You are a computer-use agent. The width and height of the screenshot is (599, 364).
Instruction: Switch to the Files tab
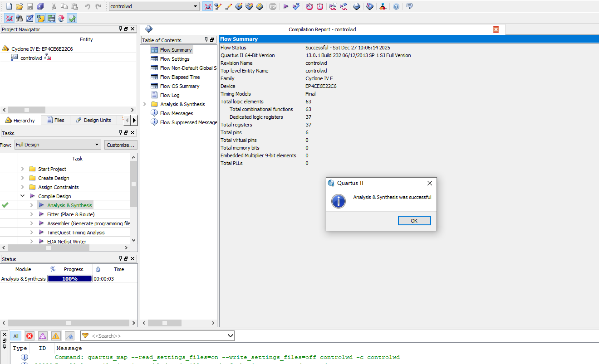point(55,120)
